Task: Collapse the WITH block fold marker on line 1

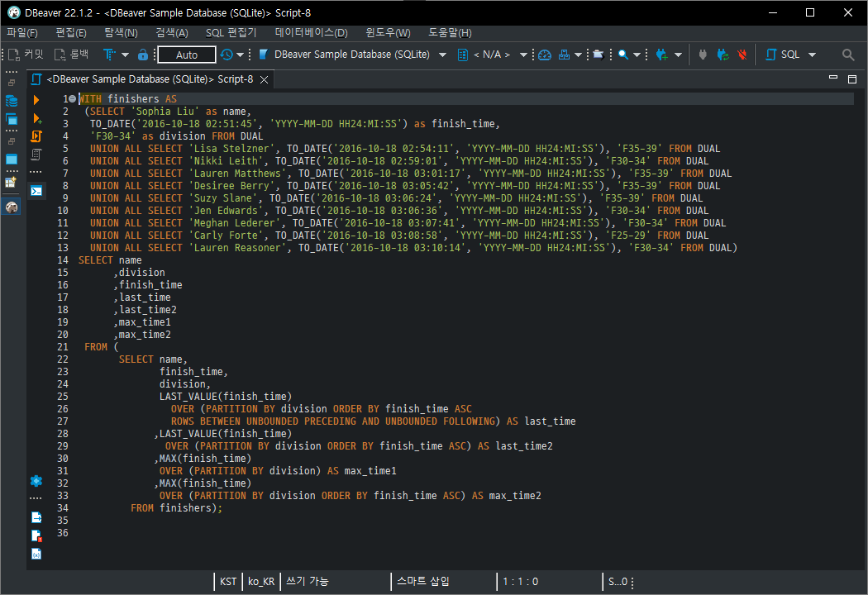Action: pyautogui.click(x=73, y=99)
